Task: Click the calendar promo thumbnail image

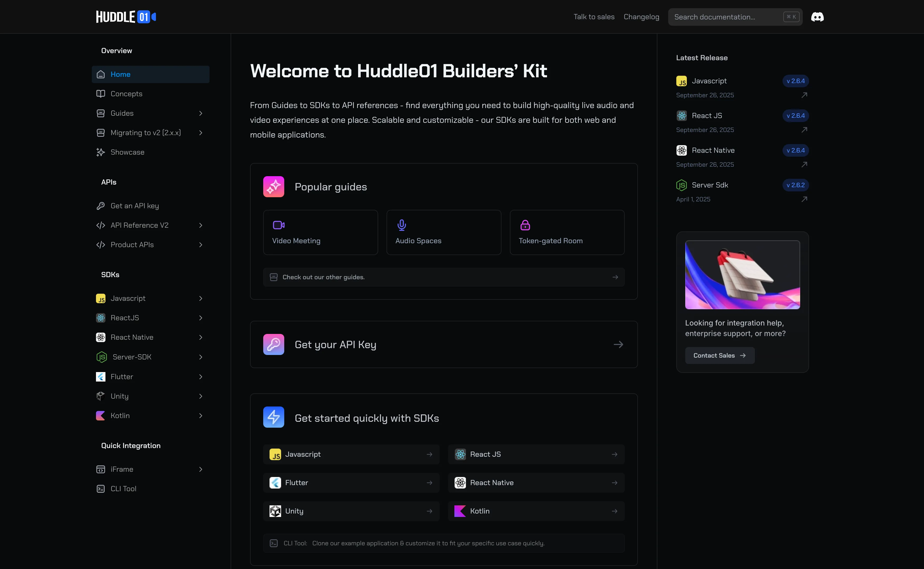Action: tap(742, 275)
